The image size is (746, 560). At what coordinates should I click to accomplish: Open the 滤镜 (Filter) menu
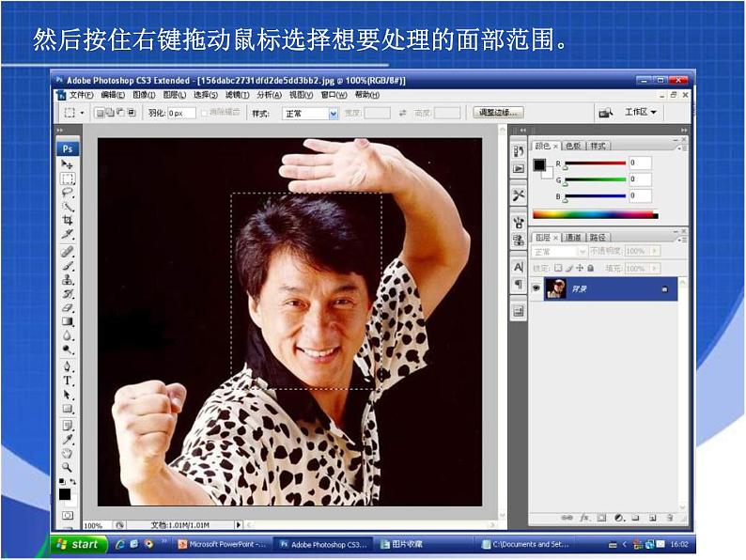coord(238,95)
